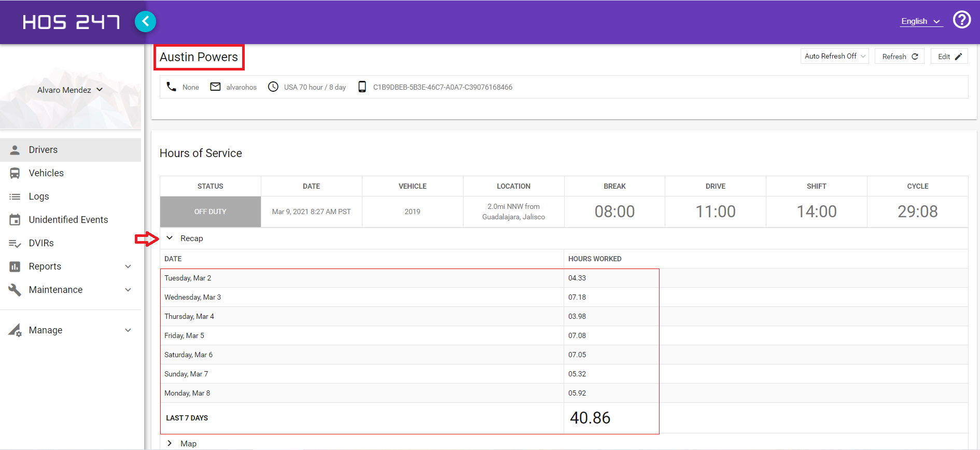This screenshot has height=450, width=980.
Task: Click the DVIRs checklist icon
Action: tap(15, 243)
